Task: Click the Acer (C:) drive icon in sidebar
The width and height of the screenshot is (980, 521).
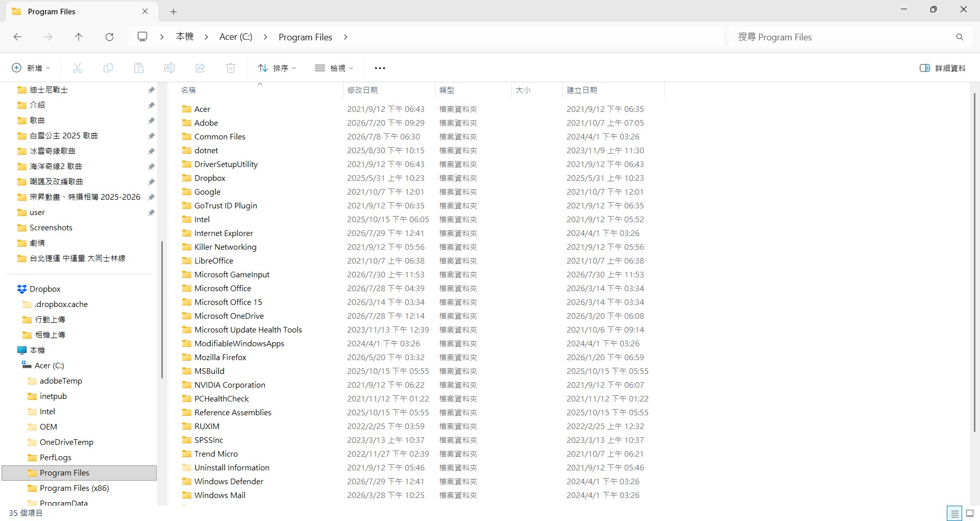Action: click(27, 365)
